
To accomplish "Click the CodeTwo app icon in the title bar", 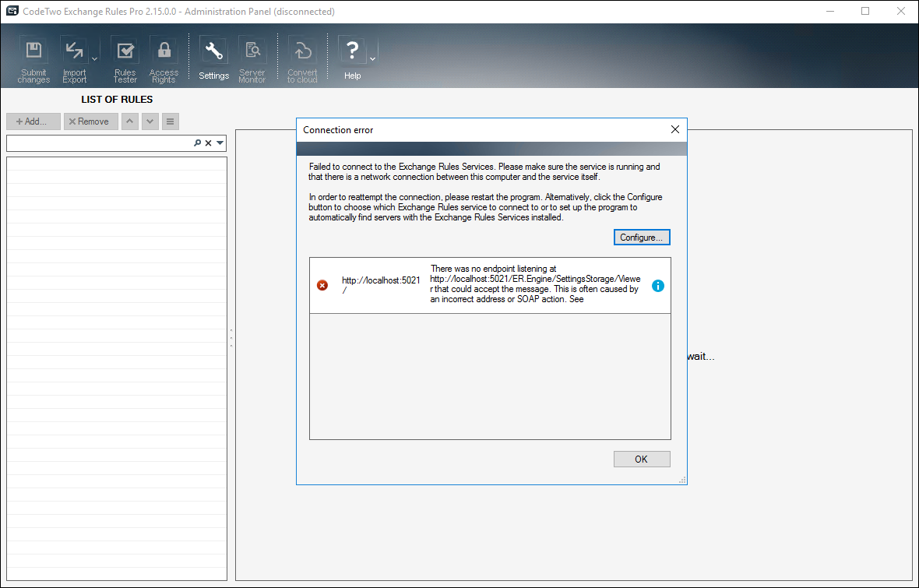I will coord(12,11).
